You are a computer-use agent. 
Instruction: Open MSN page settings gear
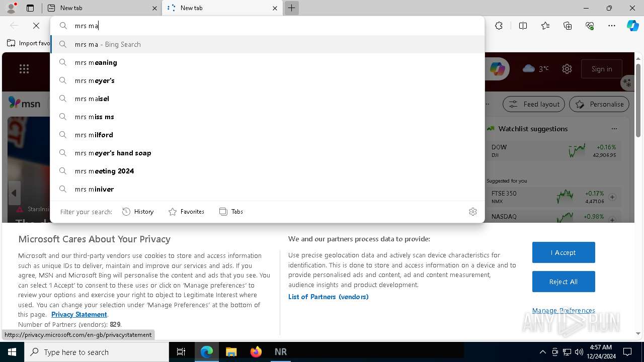tap(567, 69)
